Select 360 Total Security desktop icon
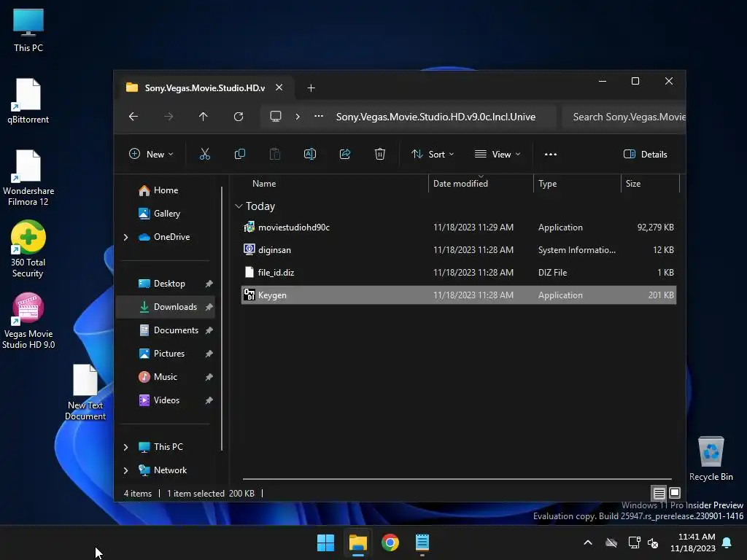747x560 pixels. pos(28,249)
